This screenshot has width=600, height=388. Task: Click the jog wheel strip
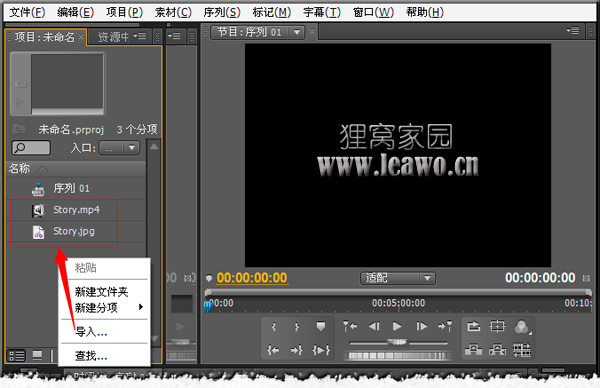(397, 356)
